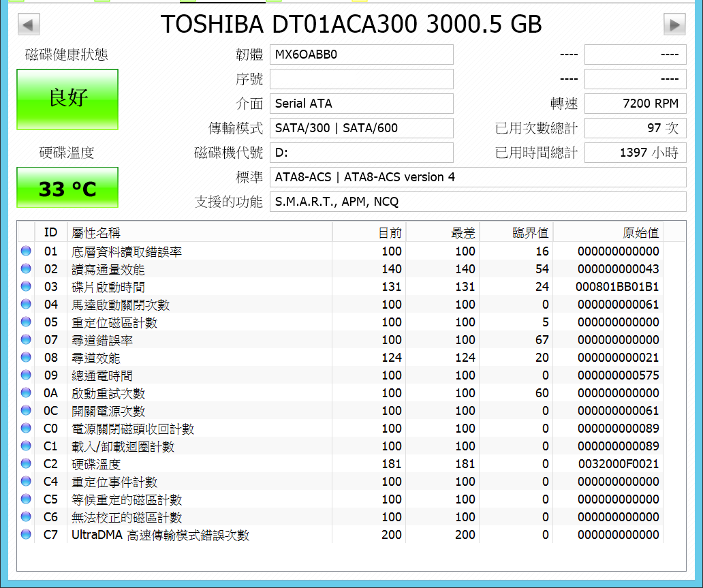Click the SATA/300 | SATA/600 transfer mode field
This screenshot has width=703, height=588.
coord(361,128)
